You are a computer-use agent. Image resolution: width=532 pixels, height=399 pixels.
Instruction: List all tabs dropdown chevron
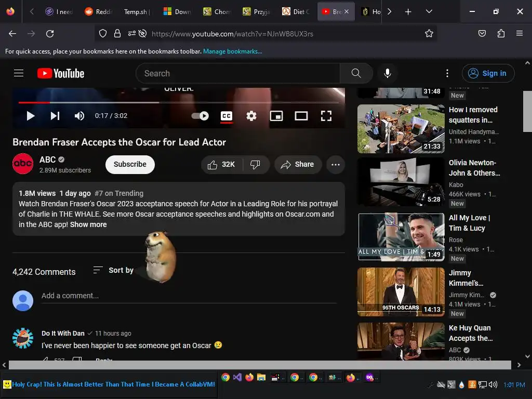[x=429, y=11]
